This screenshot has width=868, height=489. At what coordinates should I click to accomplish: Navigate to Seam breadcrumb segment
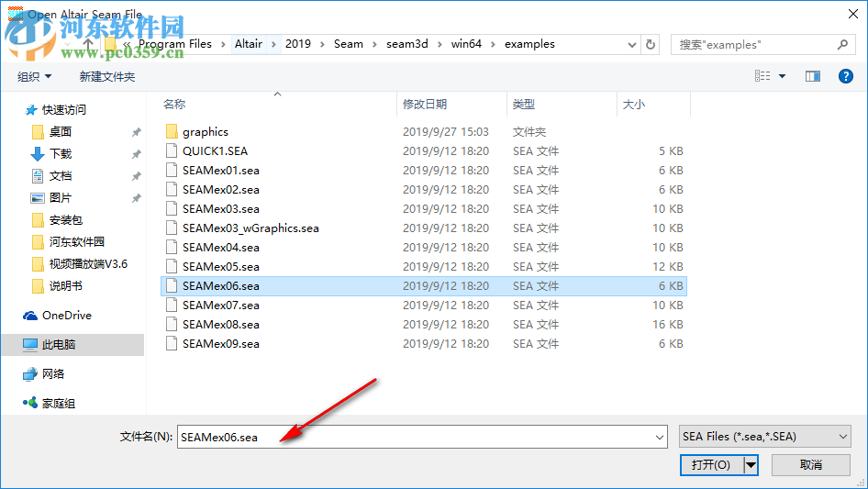coord(348,44)
